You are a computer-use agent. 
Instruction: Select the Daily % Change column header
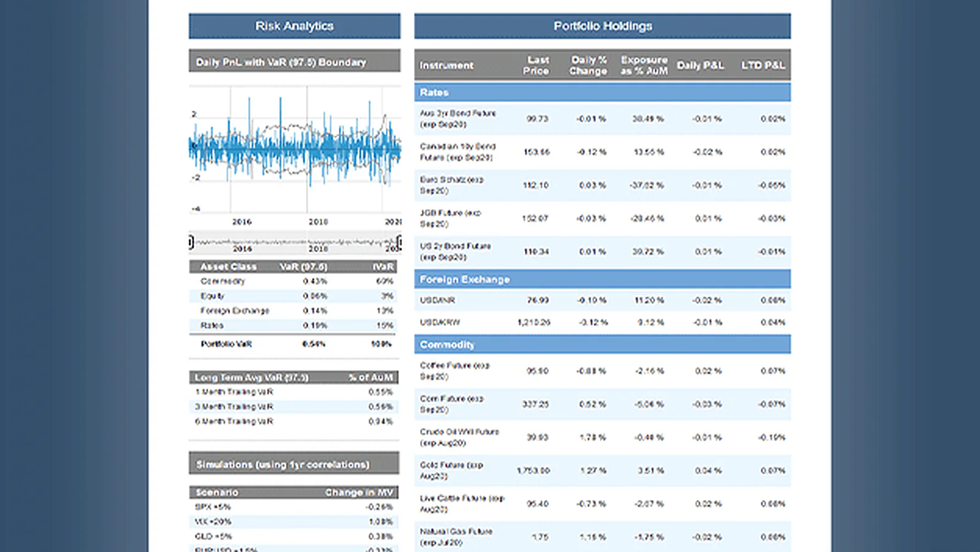click(x=588, y=66)
